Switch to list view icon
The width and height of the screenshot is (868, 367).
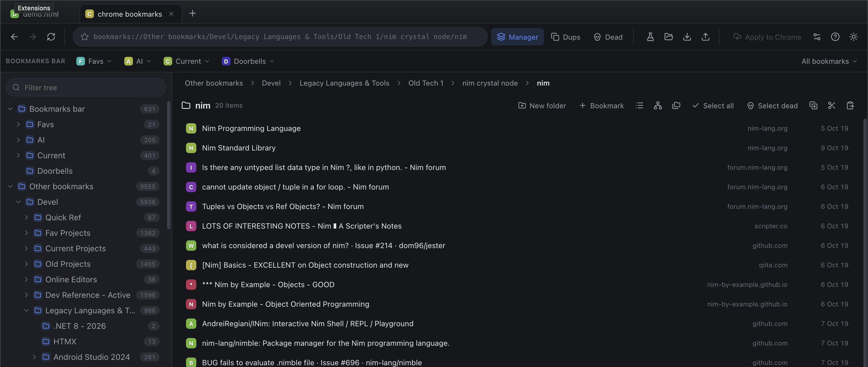pos(640,105)
